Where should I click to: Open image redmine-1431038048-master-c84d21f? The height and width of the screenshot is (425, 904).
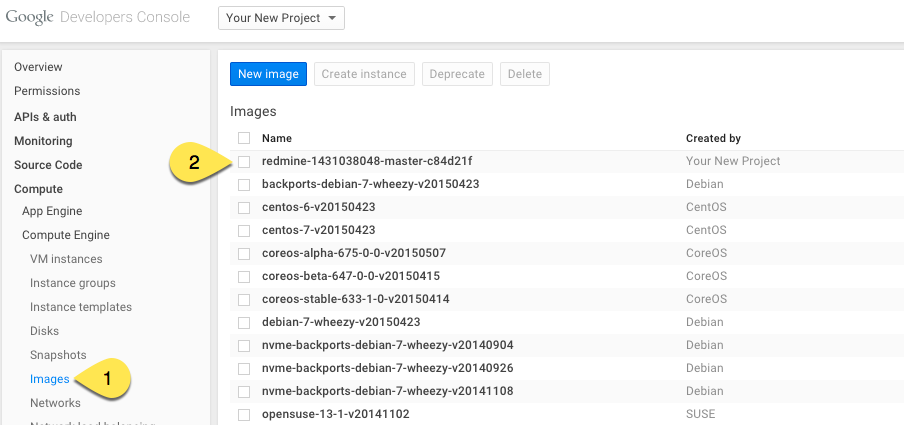click(x=367, y=161)
